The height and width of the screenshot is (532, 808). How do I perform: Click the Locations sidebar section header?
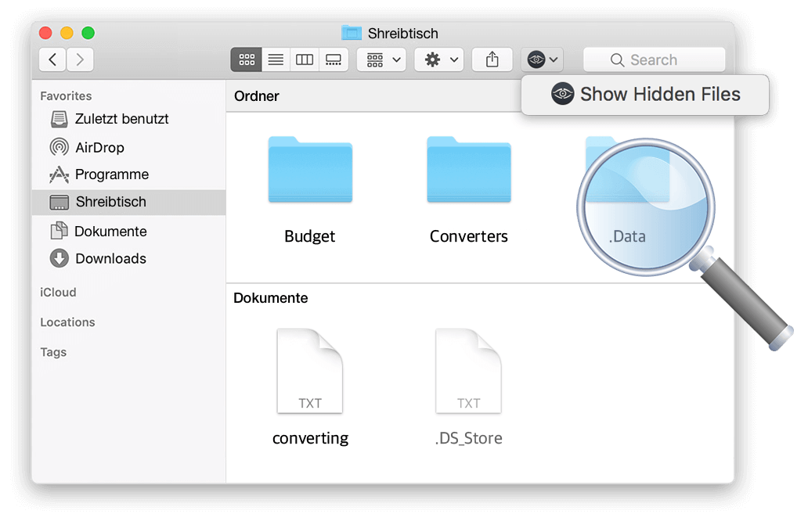tap(67, 322)
